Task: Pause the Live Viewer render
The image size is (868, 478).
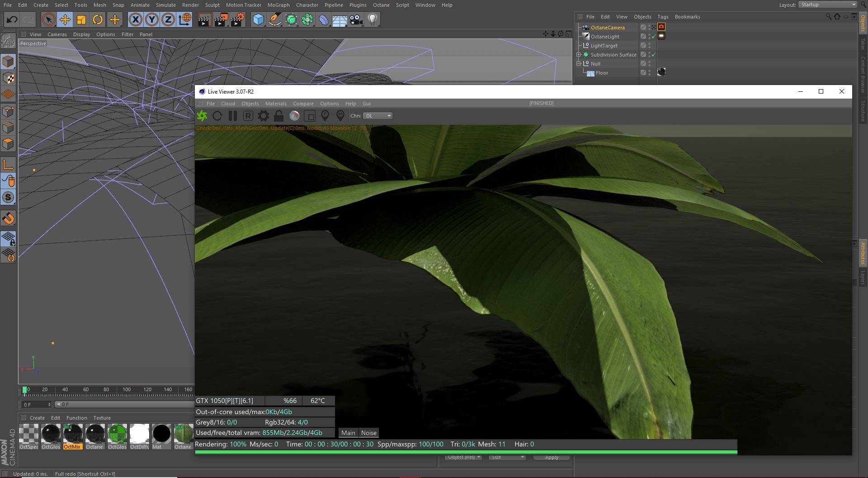Action: pos(232,116)
